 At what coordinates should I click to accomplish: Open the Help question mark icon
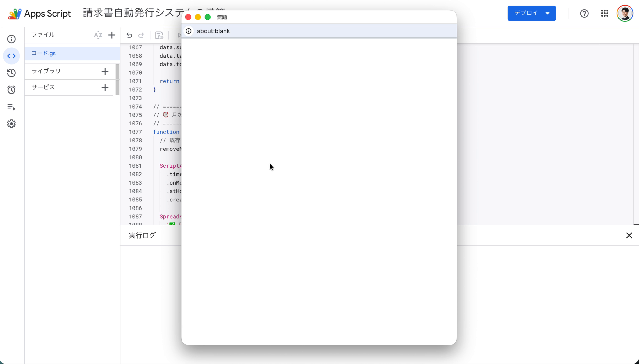(584, 14)
